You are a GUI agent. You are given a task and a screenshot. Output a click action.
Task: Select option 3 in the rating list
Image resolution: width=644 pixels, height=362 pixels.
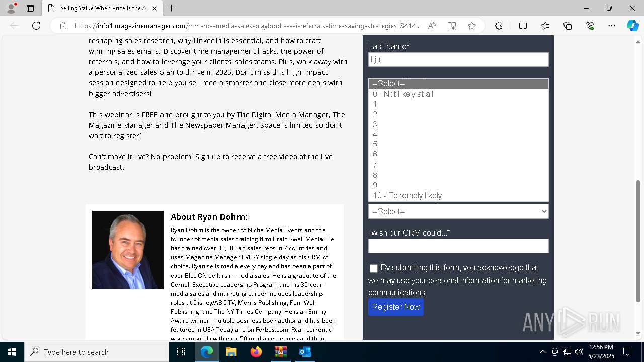(458, 124)
